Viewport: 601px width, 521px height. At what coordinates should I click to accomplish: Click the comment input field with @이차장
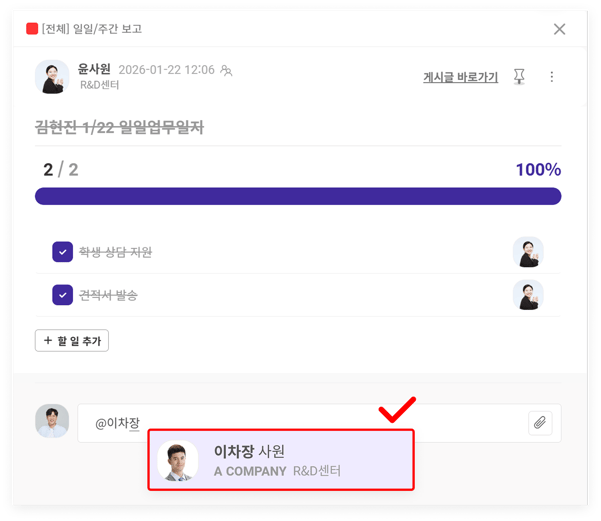pos(300,423)
